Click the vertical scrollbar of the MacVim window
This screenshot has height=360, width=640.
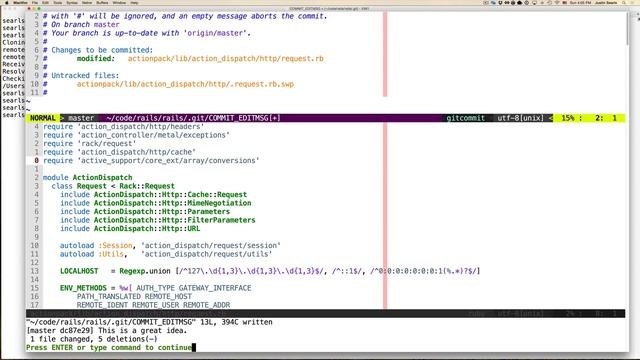[627, 29]
